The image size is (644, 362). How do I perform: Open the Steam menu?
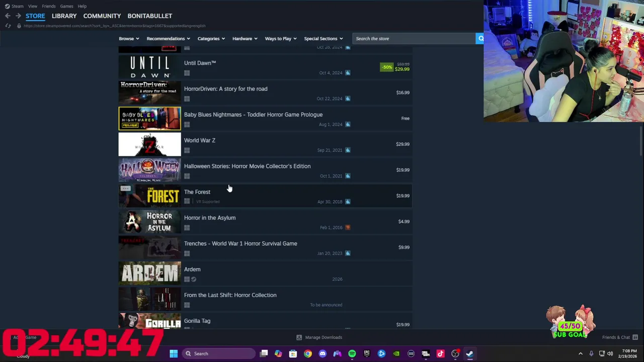[x=14, y=6]
